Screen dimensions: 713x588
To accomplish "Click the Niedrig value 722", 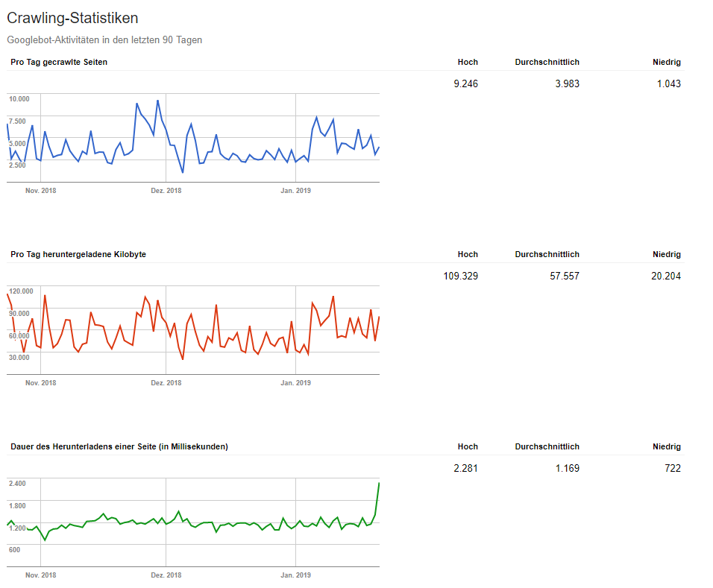I will (x=671, y=468).
